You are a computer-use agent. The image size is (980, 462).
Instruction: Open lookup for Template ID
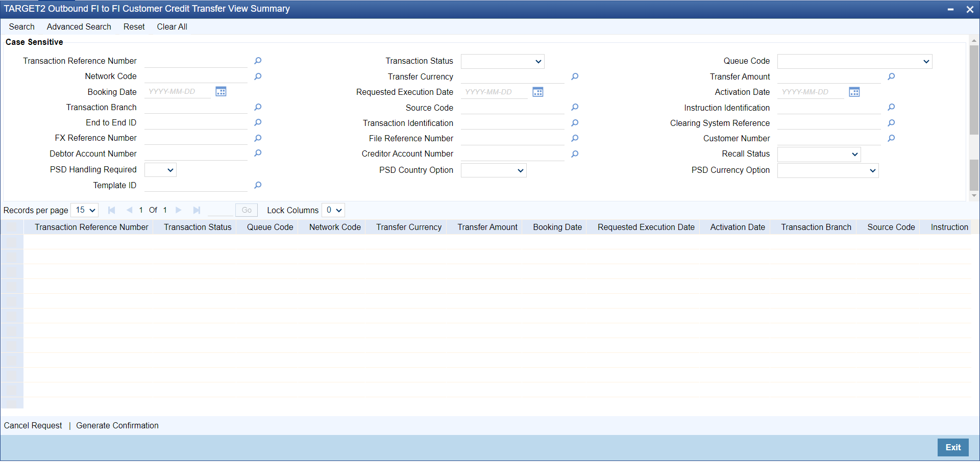click(258, 185)
